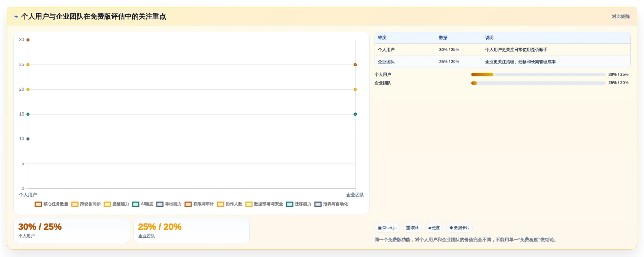Click the 30% / 25% table data cell
The height and width of the screenshot is (257, 644).
coord(449,50)
